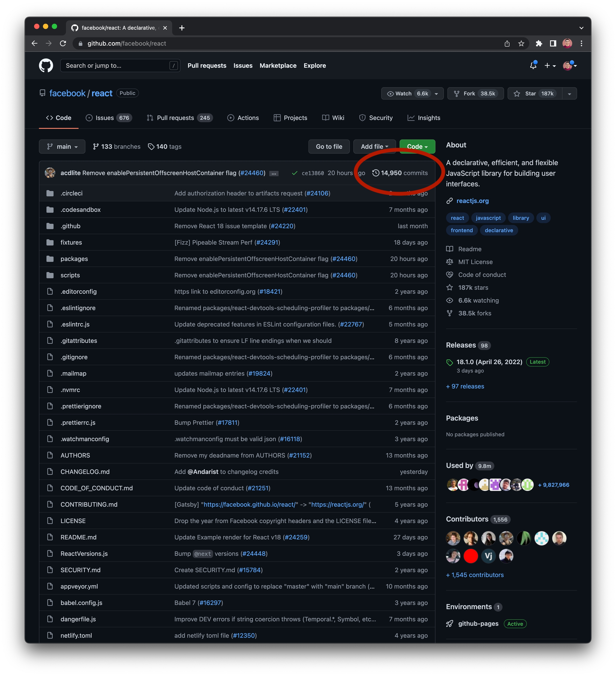Image resolution: width=616 pixels, height=676 pixels.
Task: Open the main branch selector
Action: point(62,147)
